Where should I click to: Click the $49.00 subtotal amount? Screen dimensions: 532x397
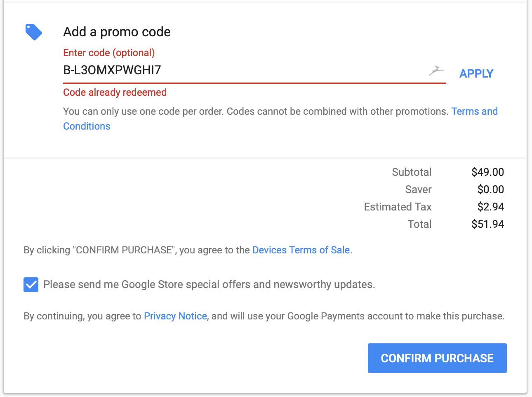(x=487, y=172)
